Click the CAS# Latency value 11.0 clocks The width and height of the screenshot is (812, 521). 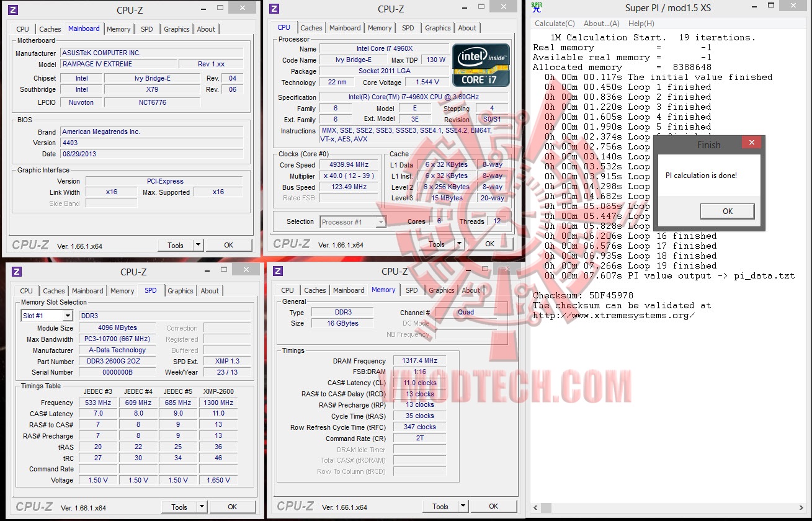point(419,383)
